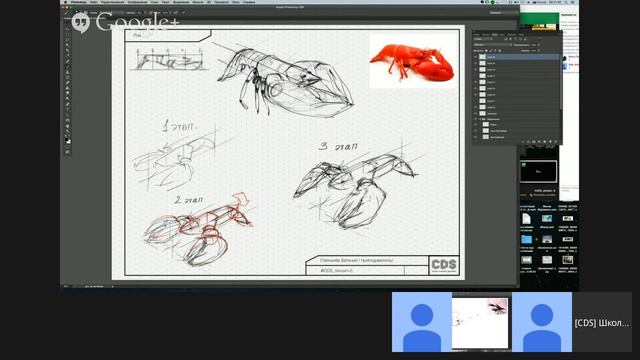Screen dimensions: 640x360
Task: Open the Окно menu
Action: [x=236, y=2]
